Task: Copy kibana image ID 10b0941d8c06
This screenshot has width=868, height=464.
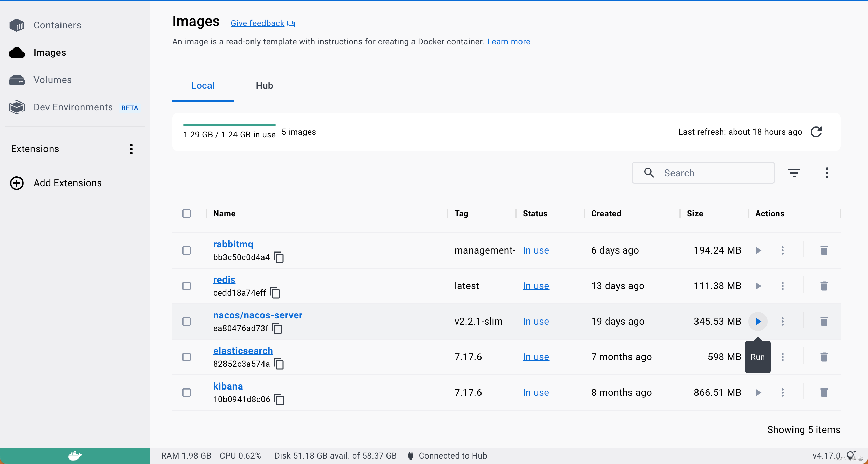Action: [x=279, y=399]
